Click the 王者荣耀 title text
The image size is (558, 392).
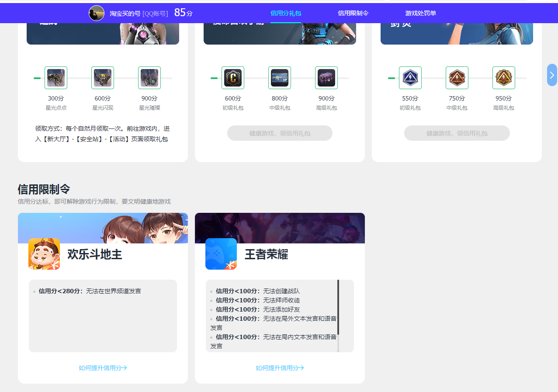click(266, 254)
